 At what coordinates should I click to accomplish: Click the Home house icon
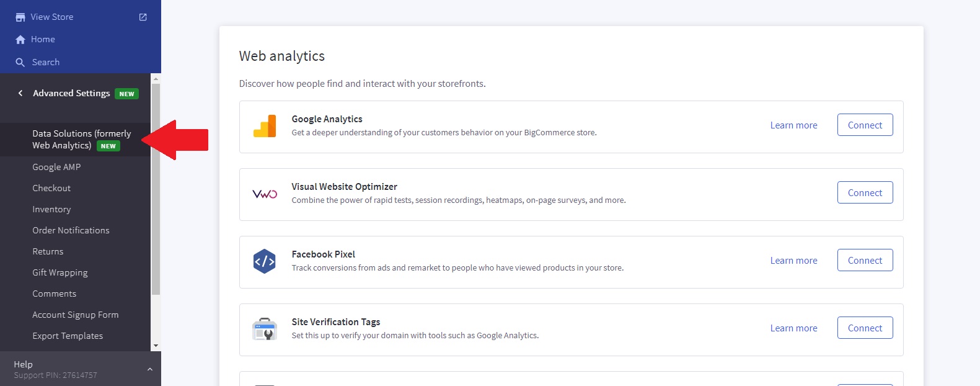[20, 40]
